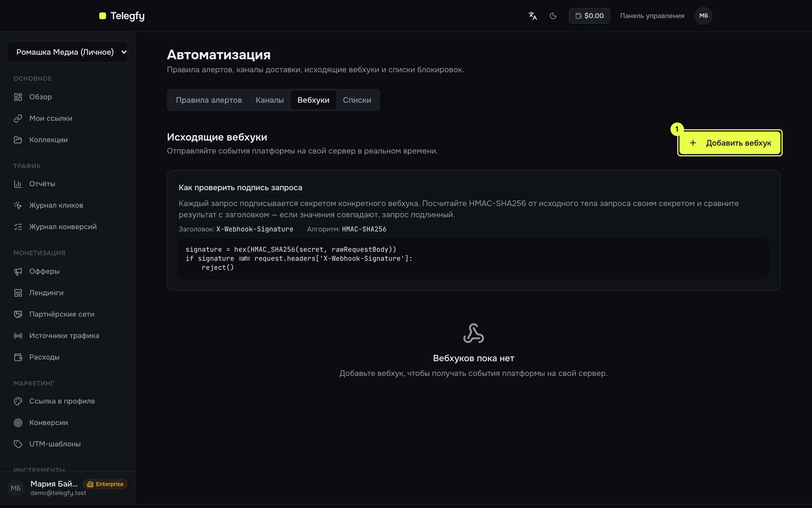
Task: Open Офферы megaphone icon
Action: tap(18, 271)
